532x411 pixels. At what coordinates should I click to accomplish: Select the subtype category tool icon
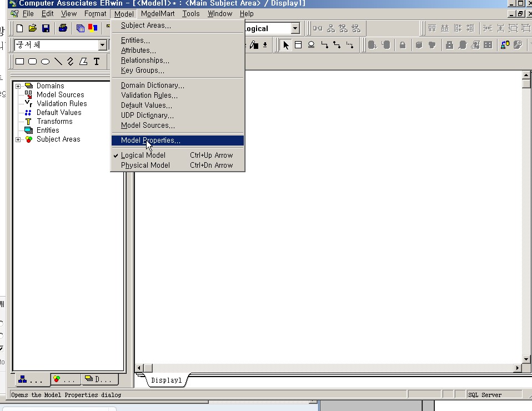point(311,45)
